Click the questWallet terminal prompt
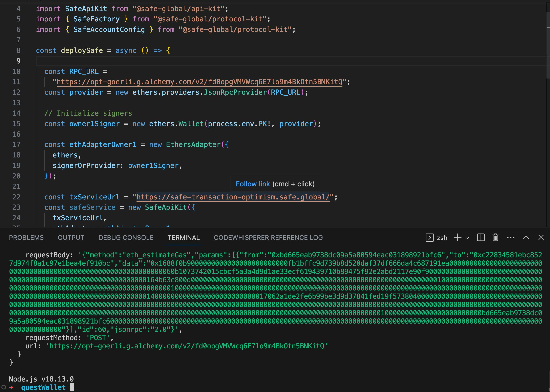 click(43, 387)
